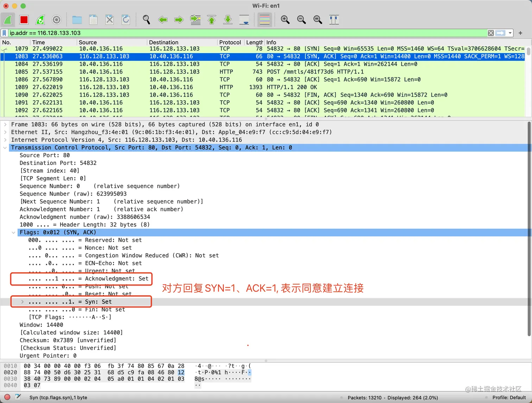Save this capture file
The height and width of the screenshot is (403, 532).
(93, 20)
